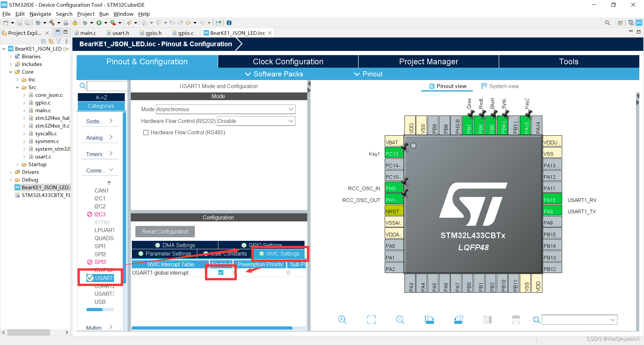The image size is (644, 345).
Task: Open the Window menu
Action: [x=123, y=14]
